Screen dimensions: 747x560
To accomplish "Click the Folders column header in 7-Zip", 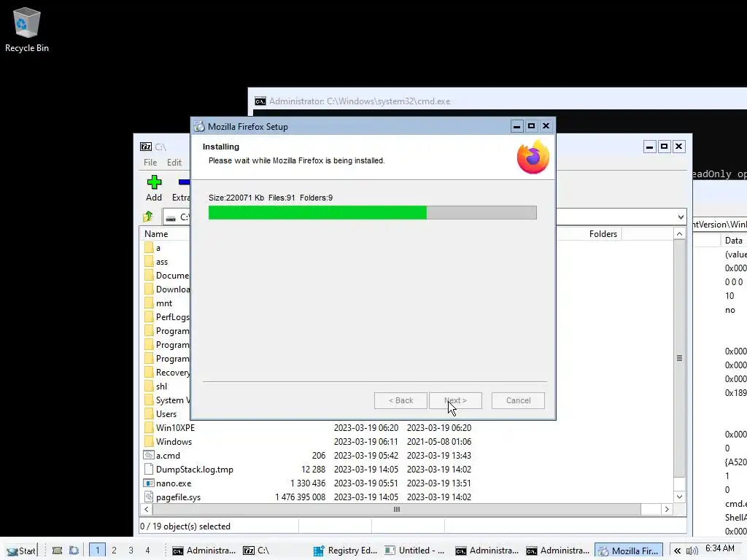I will pos(603,234).
